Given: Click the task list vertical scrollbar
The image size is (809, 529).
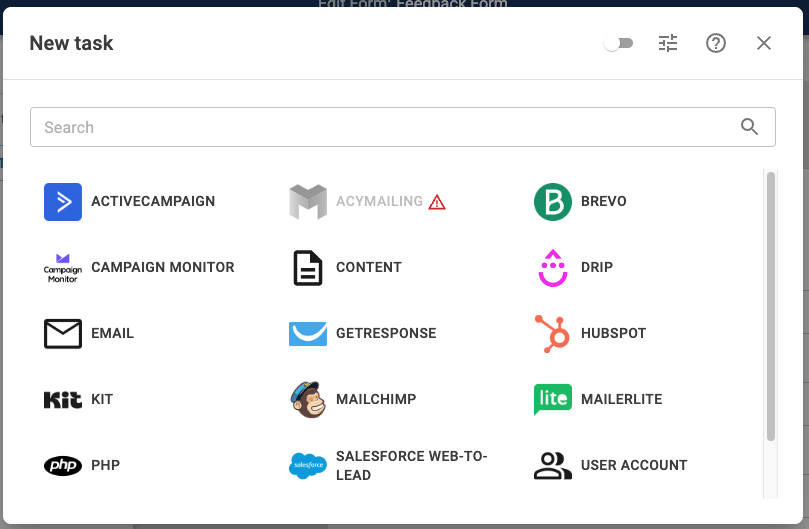Looking at the screenshot, I should tap(770, 305).
